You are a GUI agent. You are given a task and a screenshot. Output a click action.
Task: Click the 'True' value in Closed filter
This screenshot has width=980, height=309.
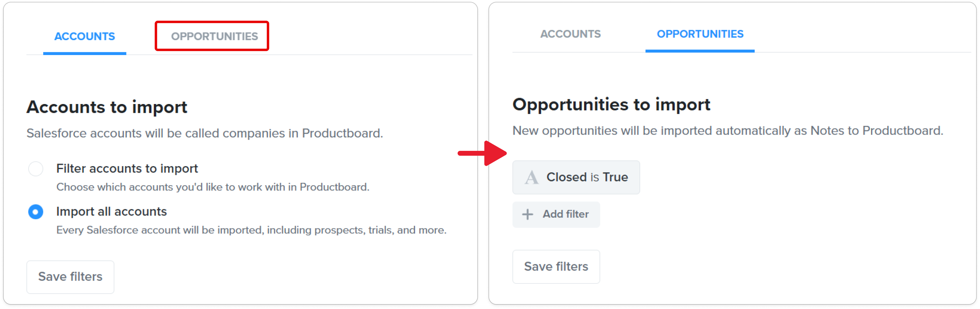[615, 177]
